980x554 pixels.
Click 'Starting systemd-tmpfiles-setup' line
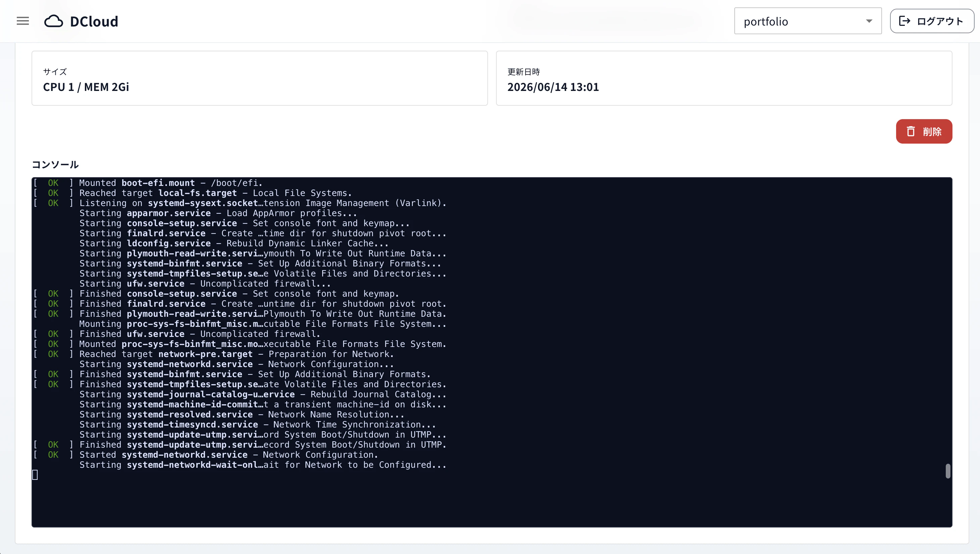(263, 273)
